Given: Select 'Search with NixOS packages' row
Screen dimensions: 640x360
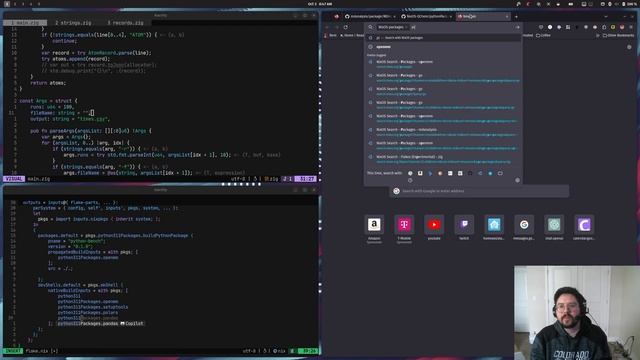Looking at the screenshot, I should click(x=443, y=38).
